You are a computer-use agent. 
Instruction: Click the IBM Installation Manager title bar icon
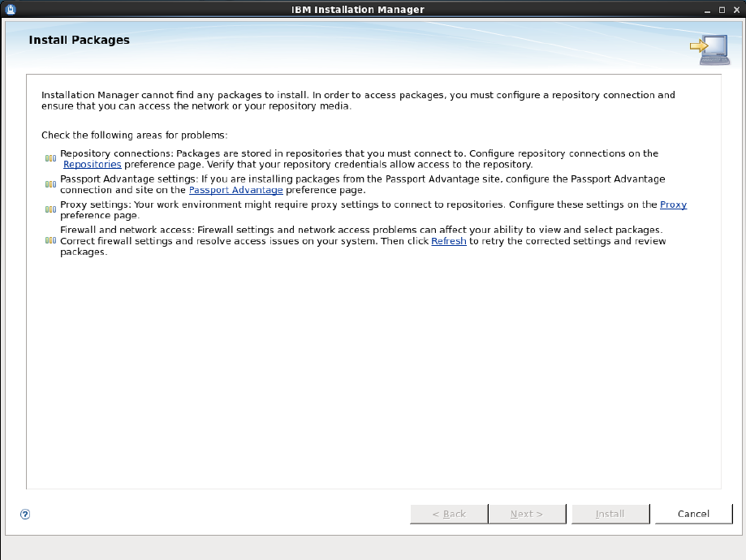10,9
